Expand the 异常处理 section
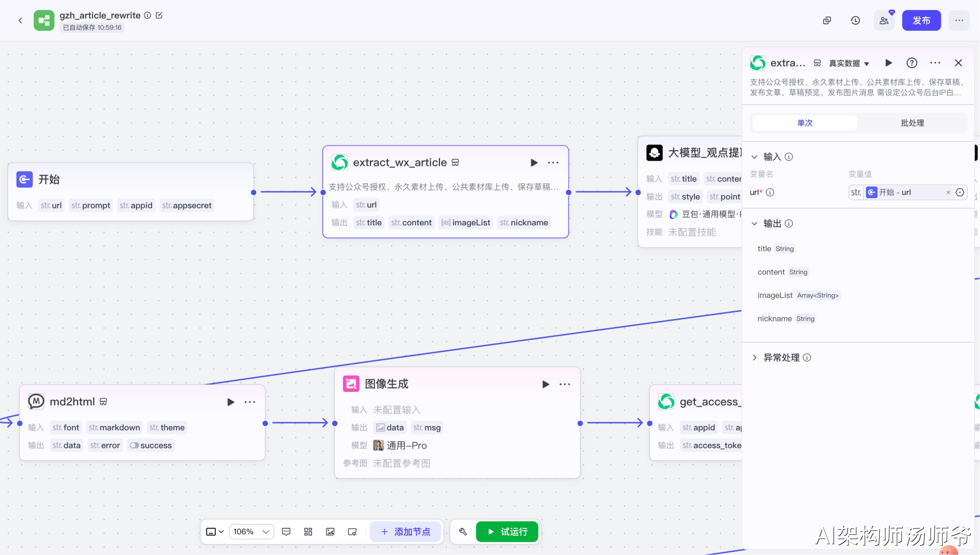The width and height of the screenshot is (980, 555). pyautogui.click(x=755, y=357)
